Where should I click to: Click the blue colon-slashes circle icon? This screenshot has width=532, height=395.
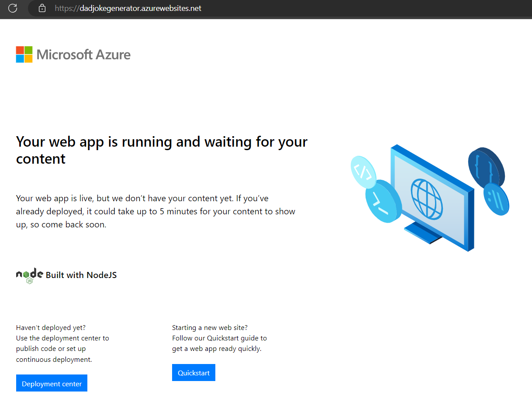pos(496,199)
